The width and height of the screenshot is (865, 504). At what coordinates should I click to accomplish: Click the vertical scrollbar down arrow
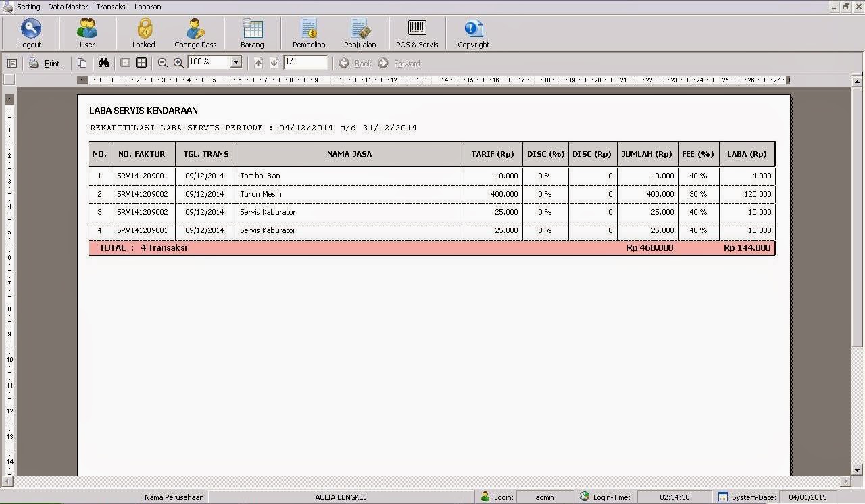coord(858,470)
